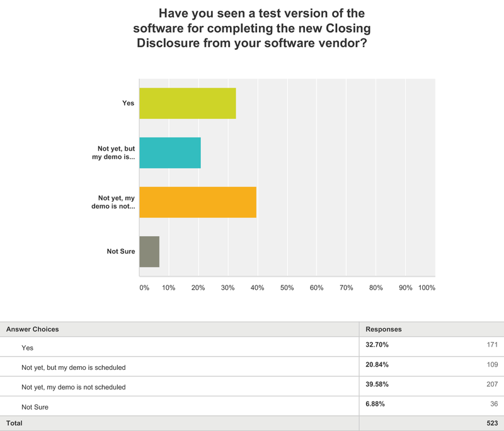Select the Yes table row label

click(x=28, y=347)
